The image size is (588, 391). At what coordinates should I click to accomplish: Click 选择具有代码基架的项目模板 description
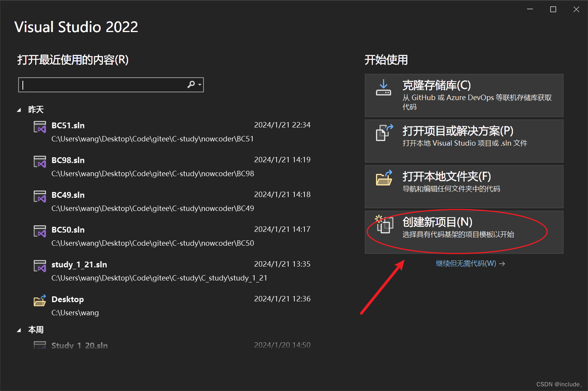[458, 234]
